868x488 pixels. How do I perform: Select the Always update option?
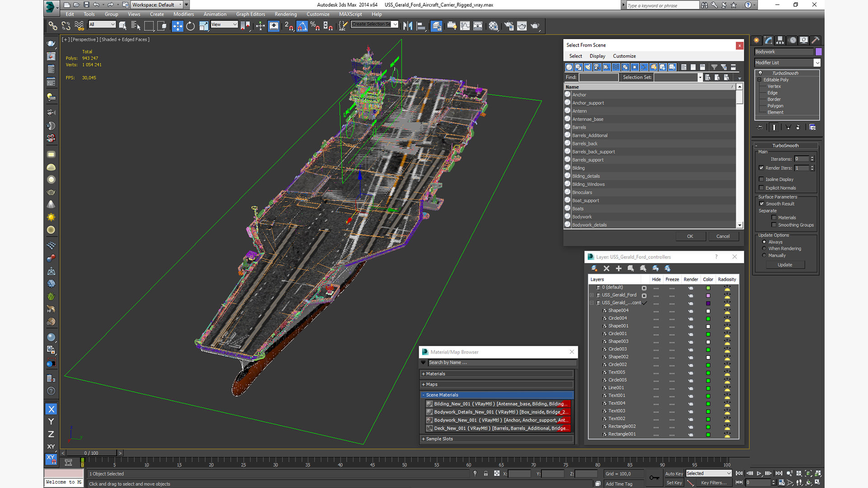(x=764, y=242)
